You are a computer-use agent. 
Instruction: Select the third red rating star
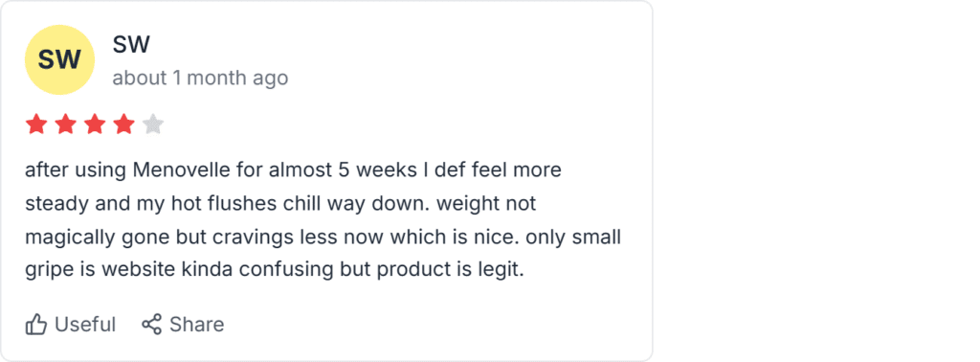pyautogui.click(x=95, y=124)
